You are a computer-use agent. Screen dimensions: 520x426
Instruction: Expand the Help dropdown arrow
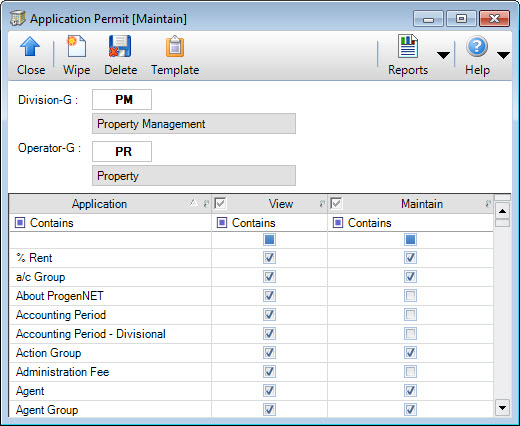[503, 55]
